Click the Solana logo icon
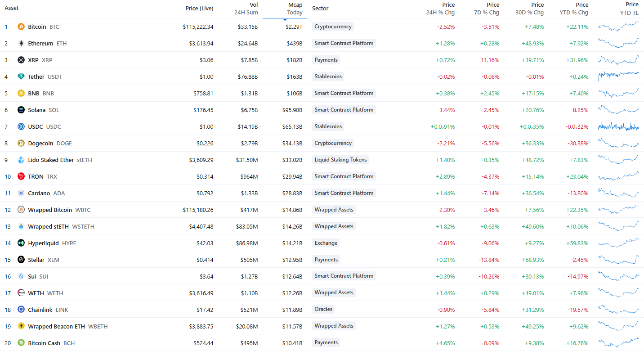644x351 pixels. click(21, 110)
